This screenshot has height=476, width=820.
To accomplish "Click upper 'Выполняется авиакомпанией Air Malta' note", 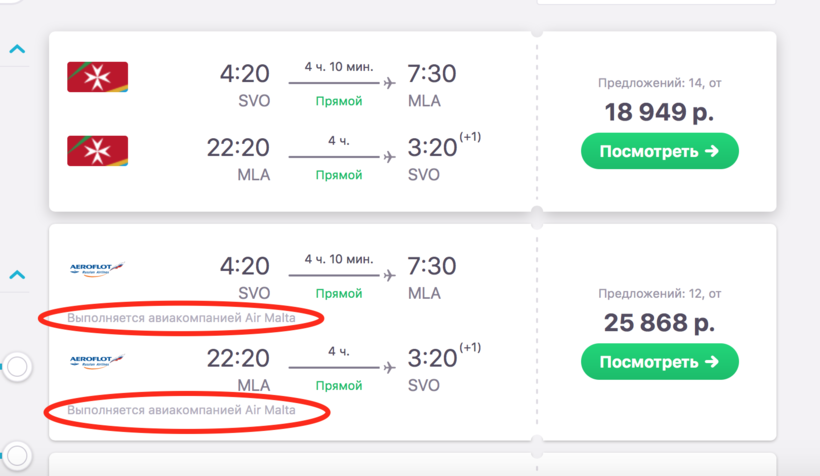I will pos(181,319).
